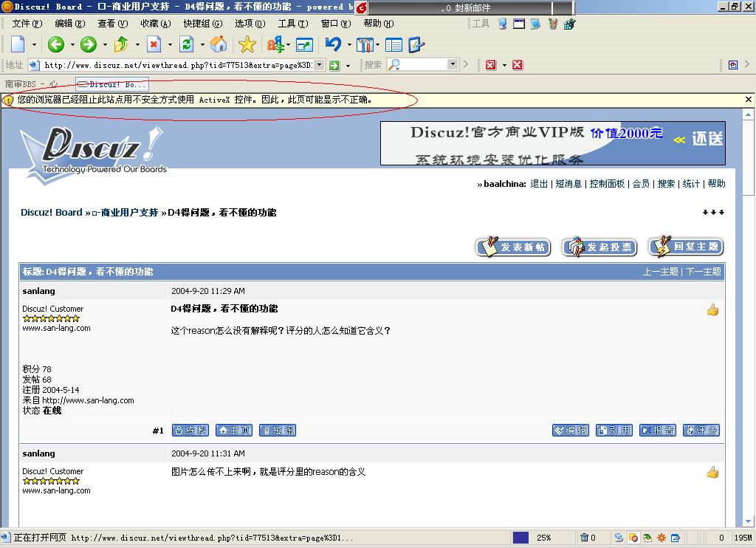This screenshot has height=548, width=756.
Task: Click the 报告 report button on post #1
Action: (658, 431)
